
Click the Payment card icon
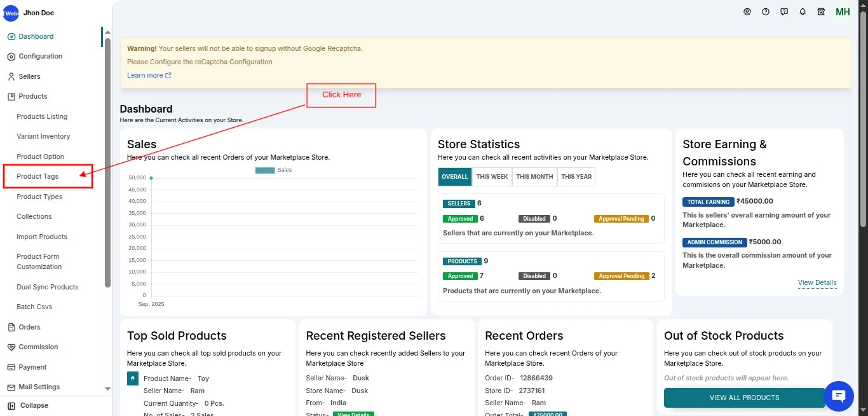point(11,367)
